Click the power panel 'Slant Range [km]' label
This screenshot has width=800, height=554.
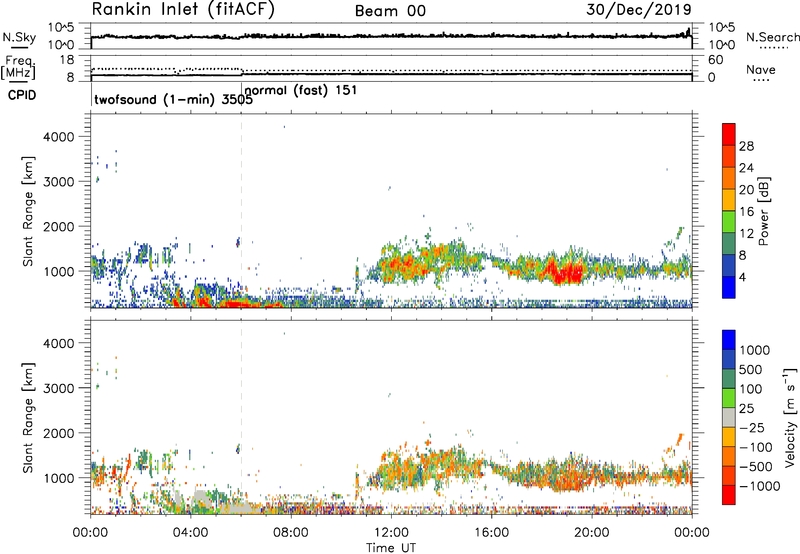(29, 211)
